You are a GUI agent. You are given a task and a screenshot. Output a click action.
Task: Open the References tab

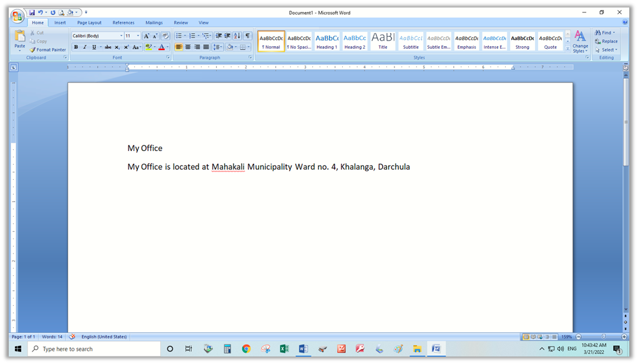point(123,23)
